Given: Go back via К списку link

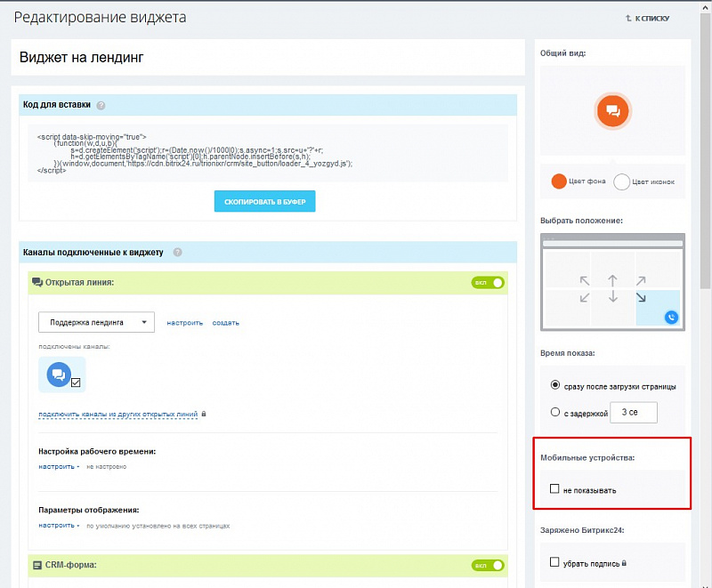Looking at the screenshot, I should pos(648,18).
